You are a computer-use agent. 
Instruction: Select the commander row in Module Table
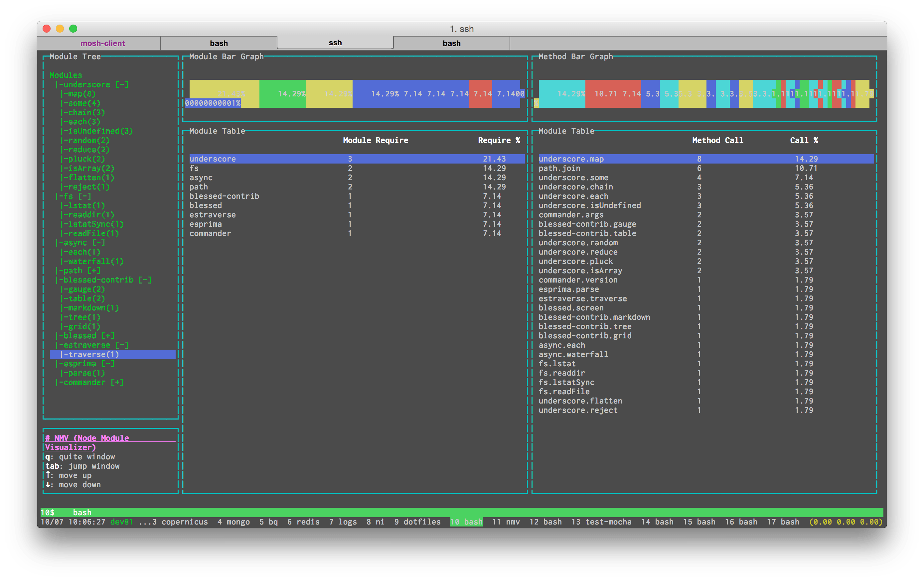[357, 233]
